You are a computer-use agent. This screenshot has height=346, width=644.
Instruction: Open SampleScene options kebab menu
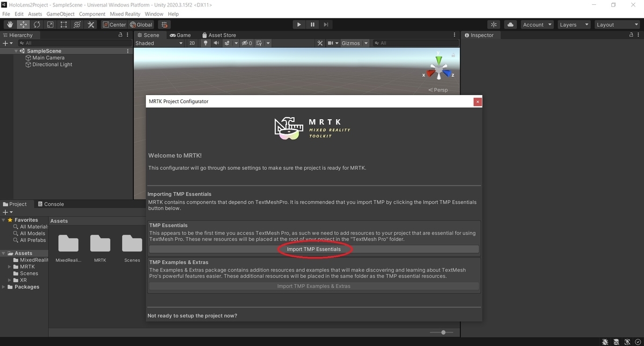pyautogui.click(x=128, y=51)
